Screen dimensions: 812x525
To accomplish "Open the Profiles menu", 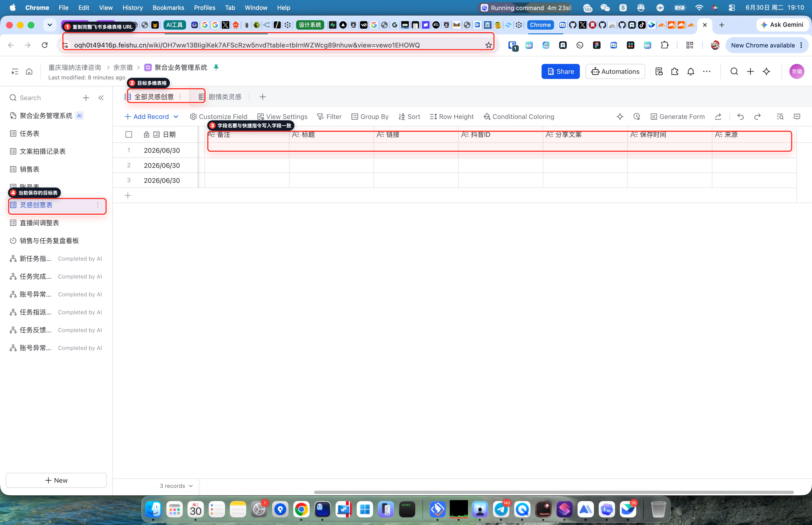I will pyautogui.click(x=204, y=8).
